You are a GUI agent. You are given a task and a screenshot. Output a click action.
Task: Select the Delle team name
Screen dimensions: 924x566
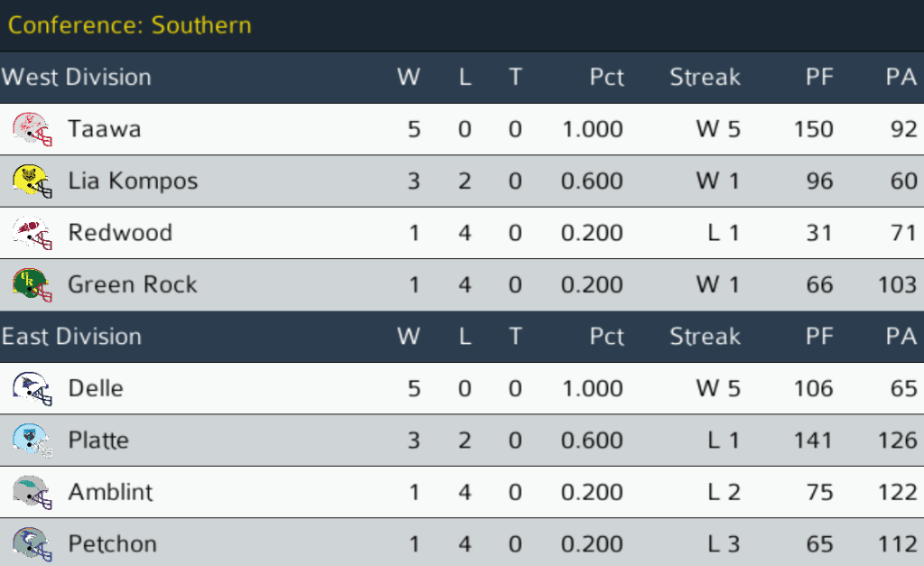96,389
